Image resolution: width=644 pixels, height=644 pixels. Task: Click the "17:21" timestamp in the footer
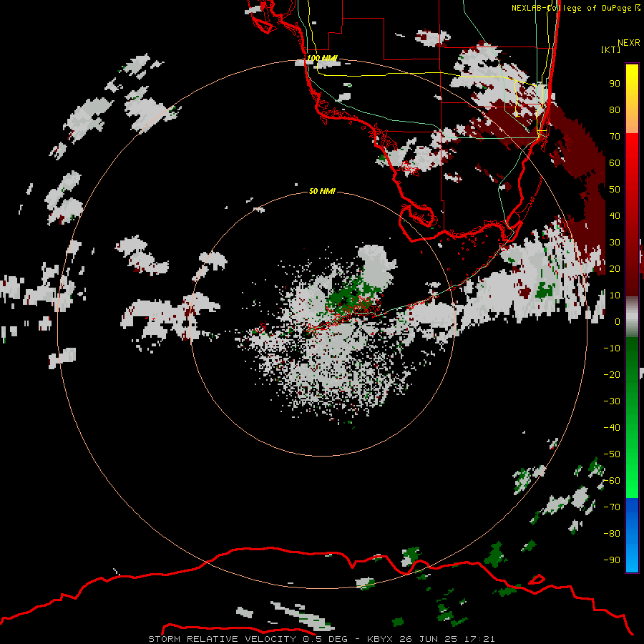pos(479,639)
